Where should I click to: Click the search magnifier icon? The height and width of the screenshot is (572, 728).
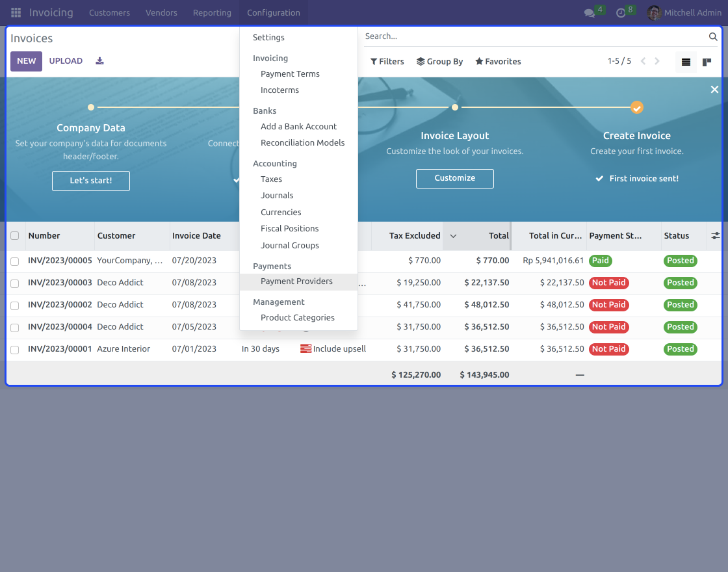712,36
